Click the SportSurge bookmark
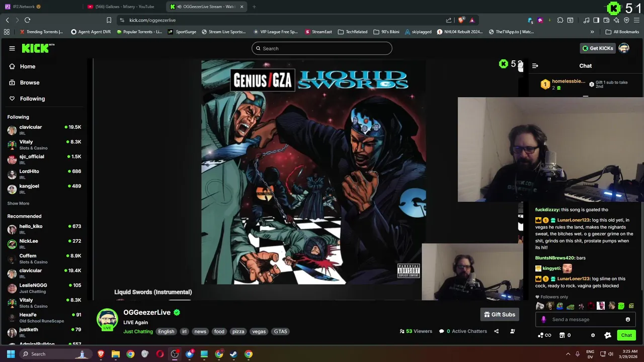The width and height of the screenshot is (644, 362). (x=182, y=32)
